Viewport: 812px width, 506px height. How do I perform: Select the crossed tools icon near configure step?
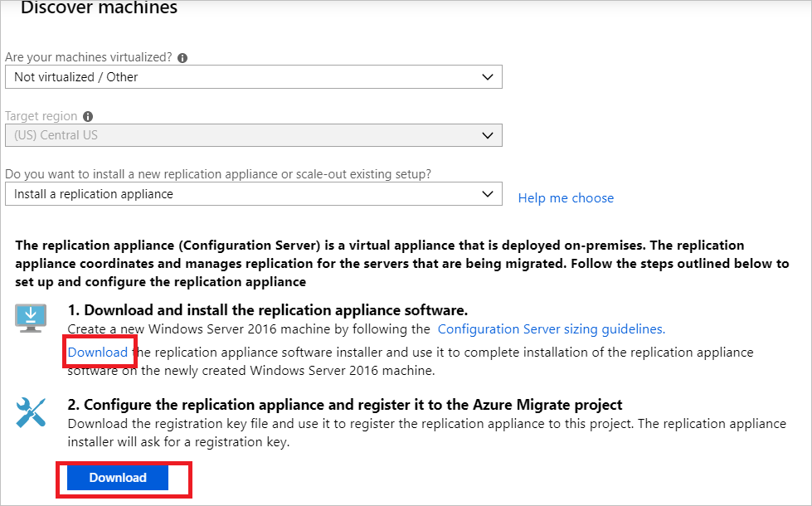[x=31, y=413]
